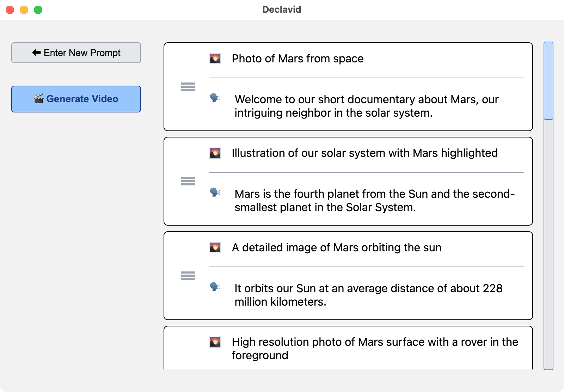564x392 pixels.
Task: Click the Generate Video button
Action: click(x=76, y=99)
